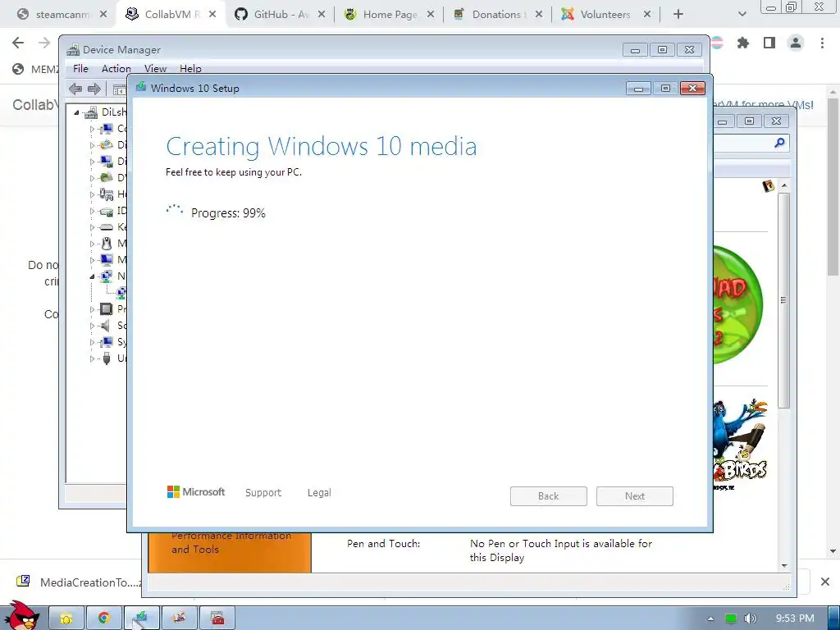840x630 pixels.
Task: Open Chrome icon on the taskbar
Action: click(104, 619)
